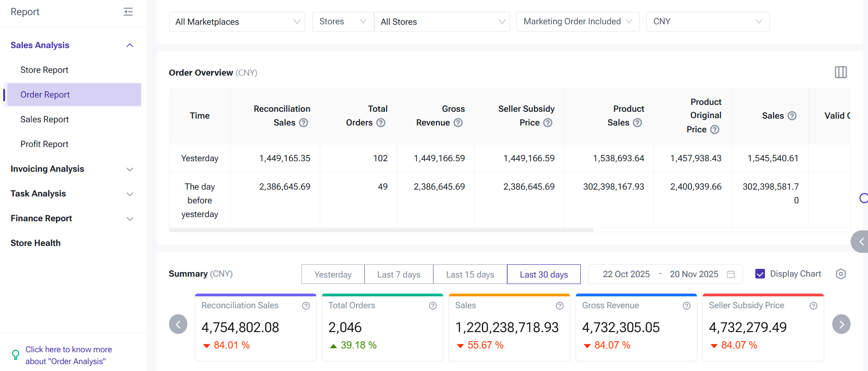Expand the Invoicing Analysis section

[72, 169]
